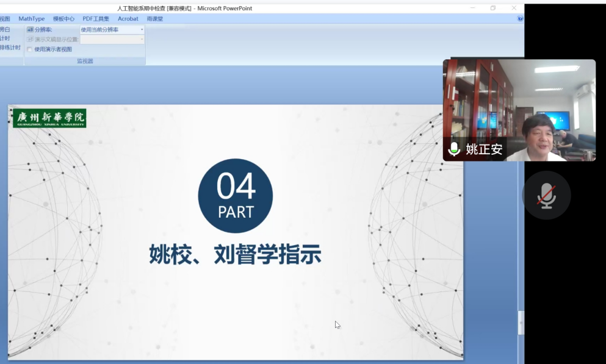Switch to the MathType ribbon tab

tap(32, 19)
